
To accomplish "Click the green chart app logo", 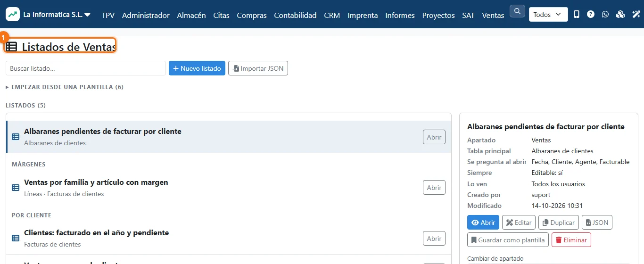I will 13,14.
